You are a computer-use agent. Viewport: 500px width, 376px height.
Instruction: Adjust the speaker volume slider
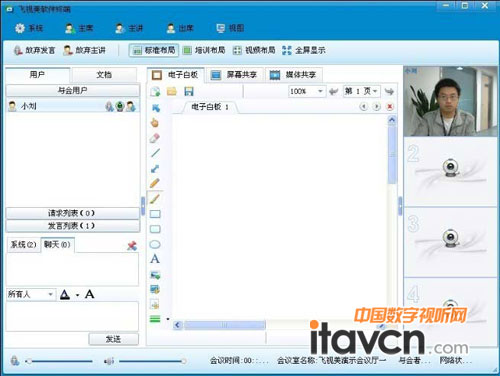151,361
